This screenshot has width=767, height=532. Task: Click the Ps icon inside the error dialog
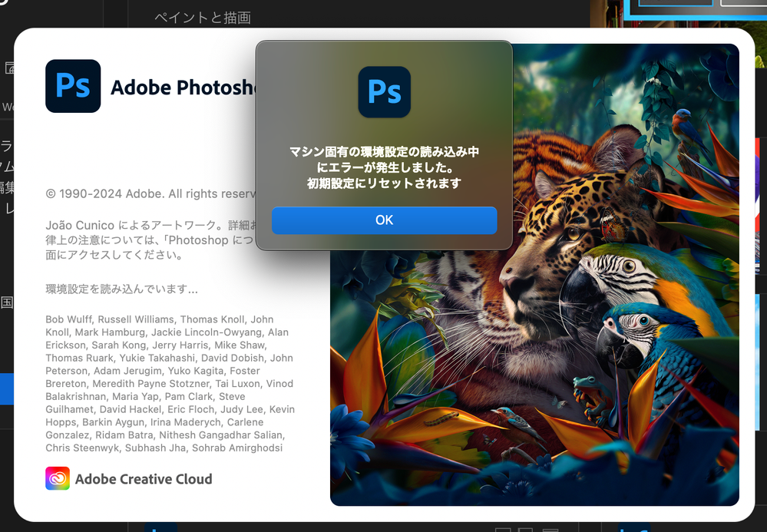[x=385, y=92]
